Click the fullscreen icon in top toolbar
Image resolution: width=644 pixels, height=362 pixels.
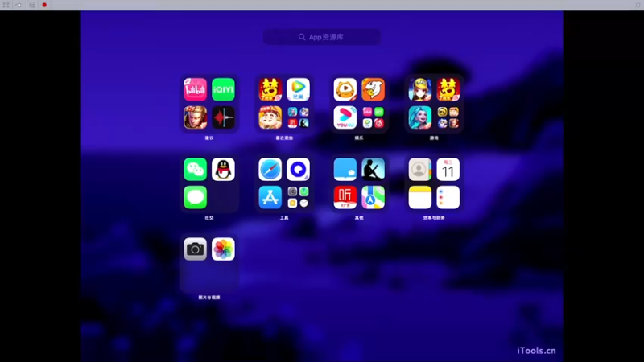click(x=6, y=5)
